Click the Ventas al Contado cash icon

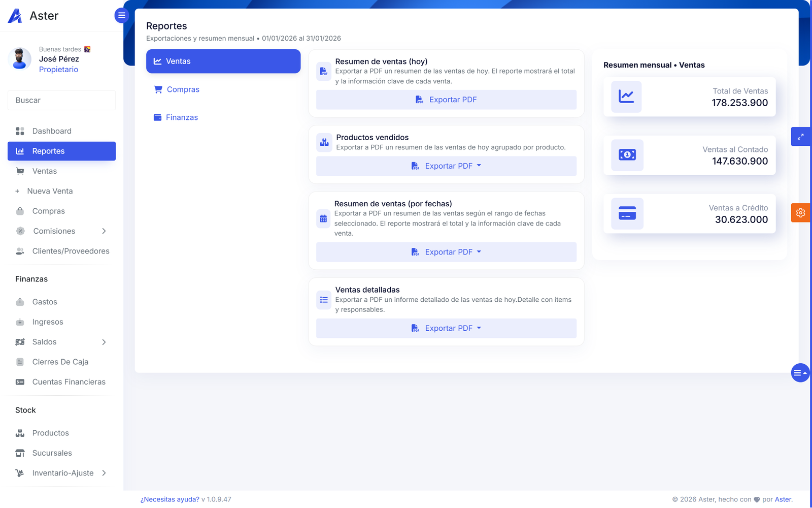(x=627, y=155)
